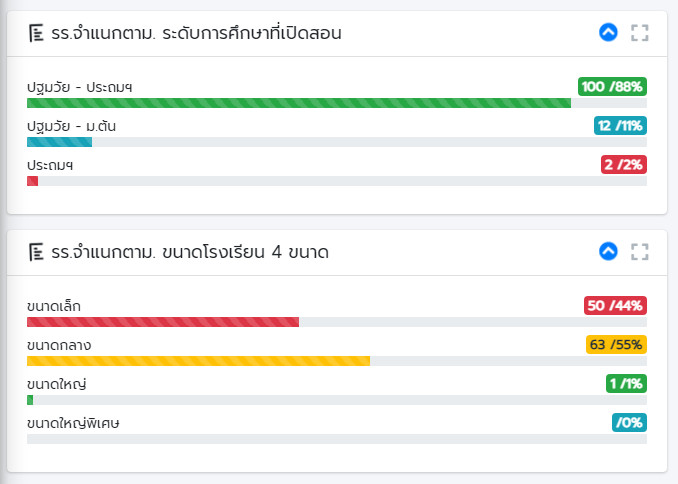
Task: Click the red 50 /44% badge
Action: [x=615, y=305]
